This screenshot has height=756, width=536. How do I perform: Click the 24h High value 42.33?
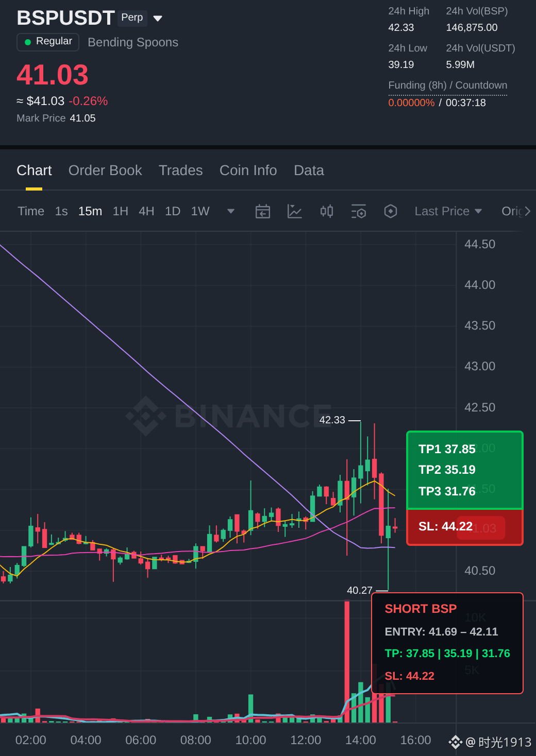pyautogui.click(x=401, y=27)
